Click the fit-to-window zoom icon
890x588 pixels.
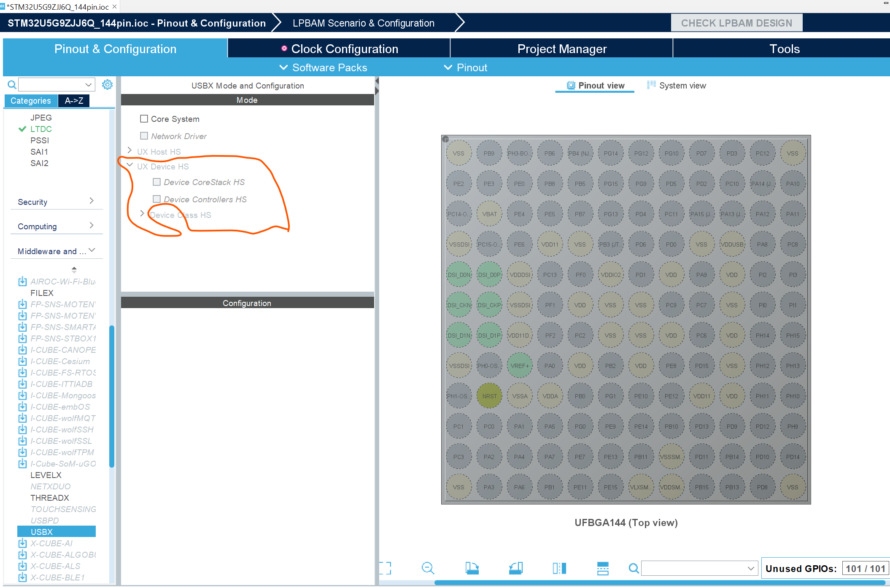[x=385, y=568]
